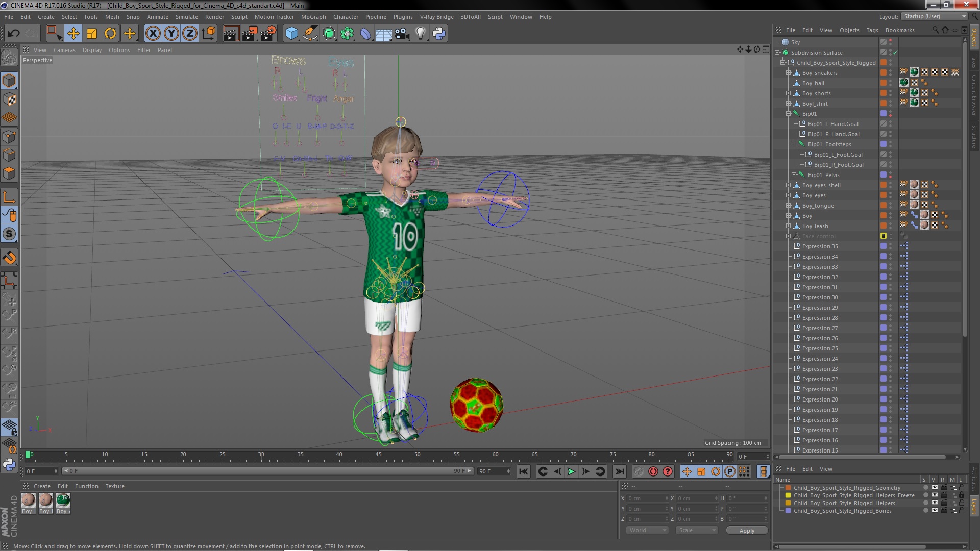980x551 pixels.
Task: Click the Record Active Objects button
Action: pyautogui.click(x=639, y=471)
